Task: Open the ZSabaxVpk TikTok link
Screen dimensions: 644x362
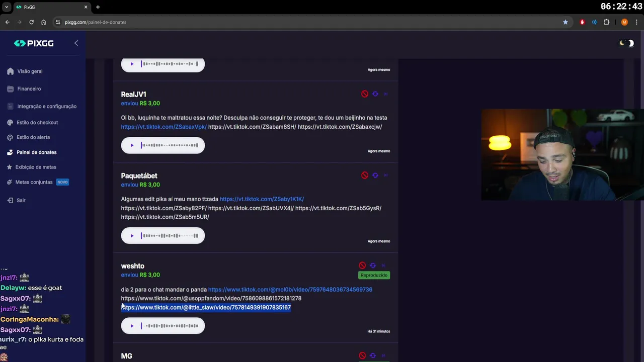Action: tap(164, 127)
